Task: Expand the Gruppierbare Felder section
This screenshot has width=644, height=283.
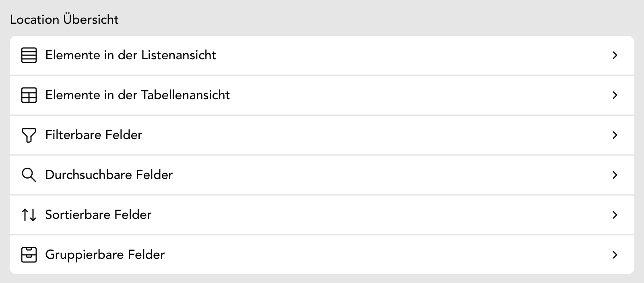Action: tap(615, 254)
